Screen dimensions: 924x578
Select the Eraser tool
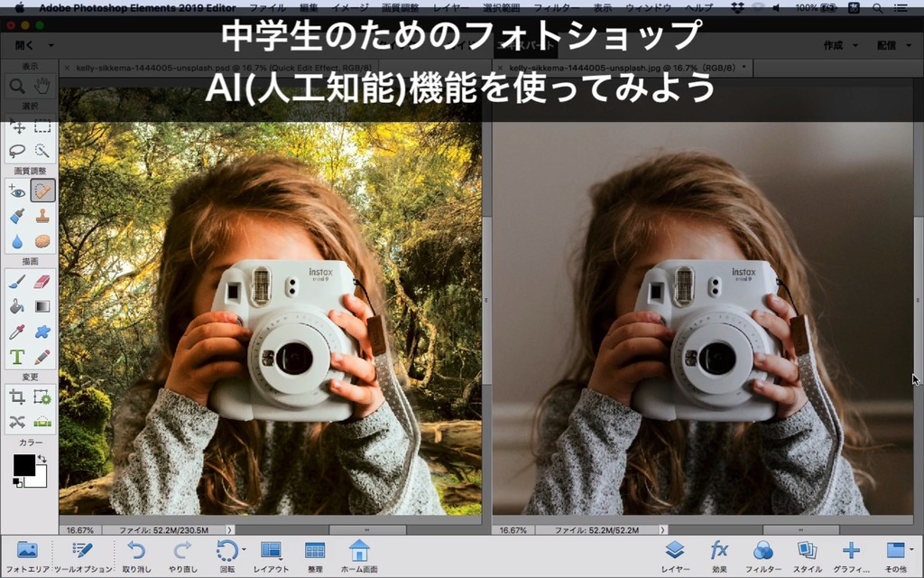42,282
